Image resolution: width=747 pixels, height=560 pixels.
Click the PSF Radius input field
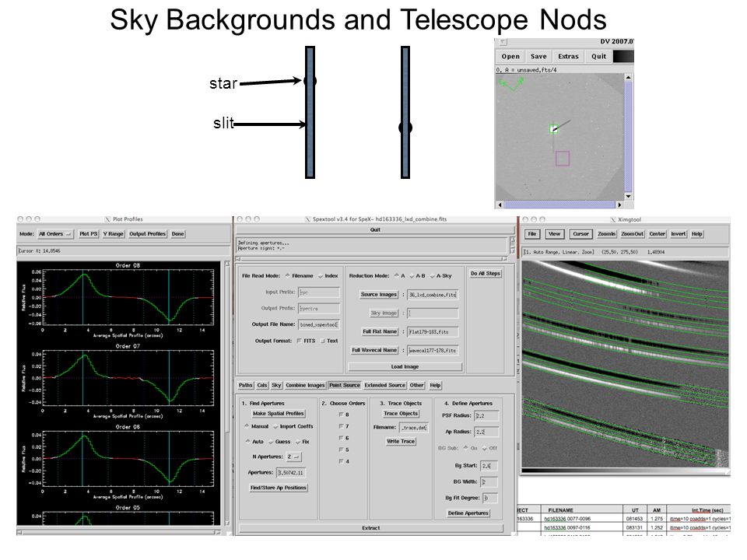(486, 415)
